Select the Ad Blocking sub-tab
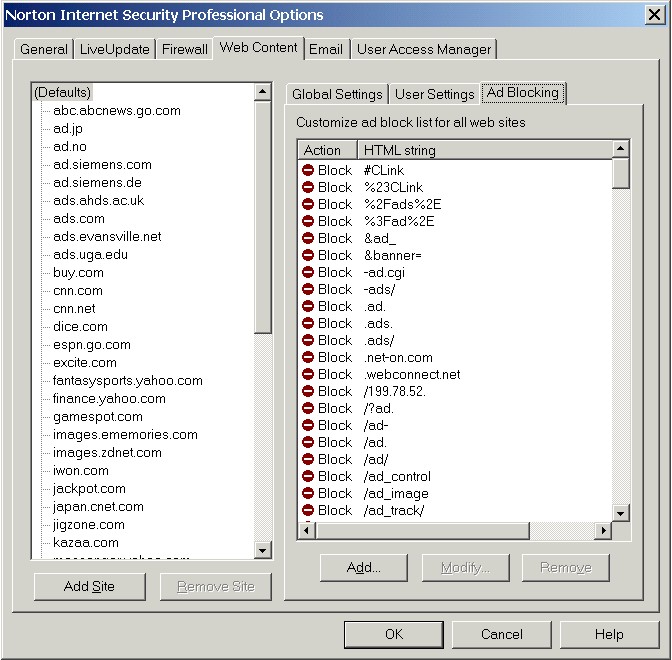672x660 pixels. pyautogui.click(x=523, y=93)
